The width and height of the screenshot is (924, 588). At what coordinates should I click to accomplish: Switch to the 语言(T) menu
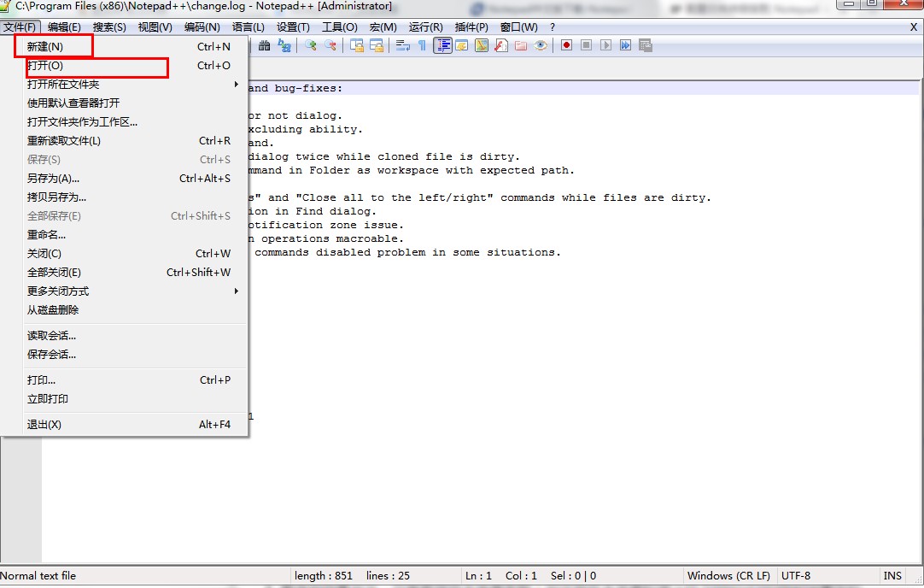tap(248, 26)
